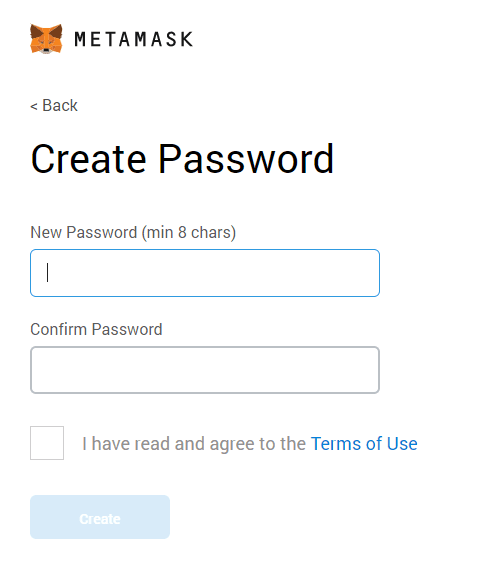Viewport: 482px width, 571px height.
Task: Click the MetaMask fox logo icon
Action: coord(46,39)
